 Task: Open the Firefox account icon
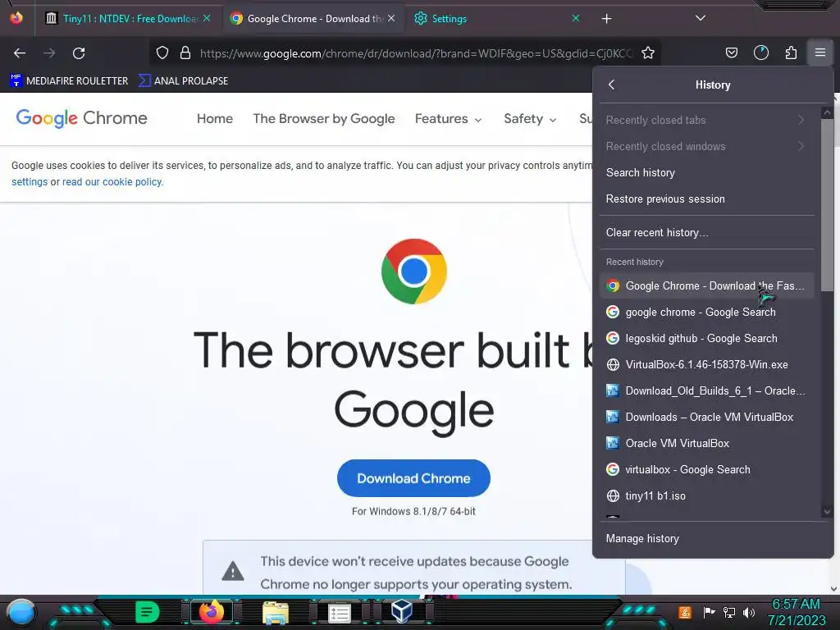click(761, 52)
